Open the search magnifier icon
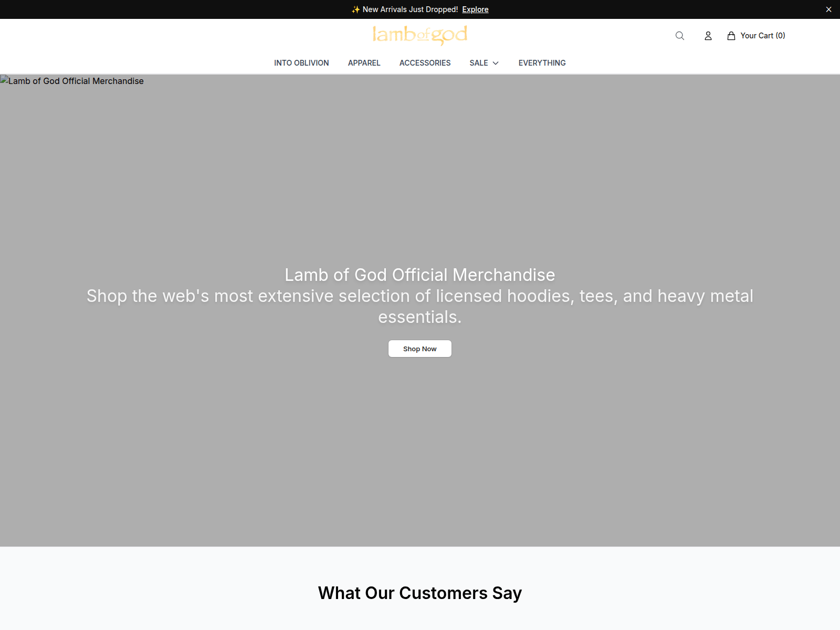This screenshot has width=840, height=630. [680, 36]
